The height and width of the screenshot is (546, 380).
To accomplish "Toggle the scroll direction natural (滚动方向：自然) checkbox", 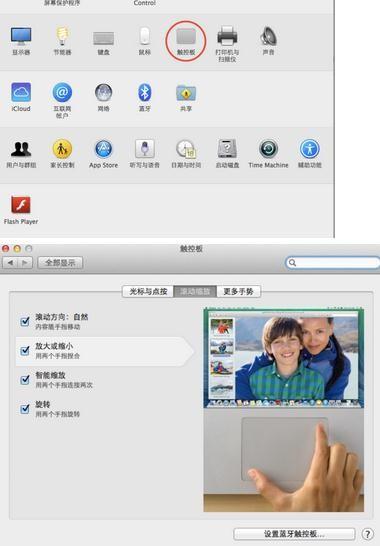I will 25,321.
